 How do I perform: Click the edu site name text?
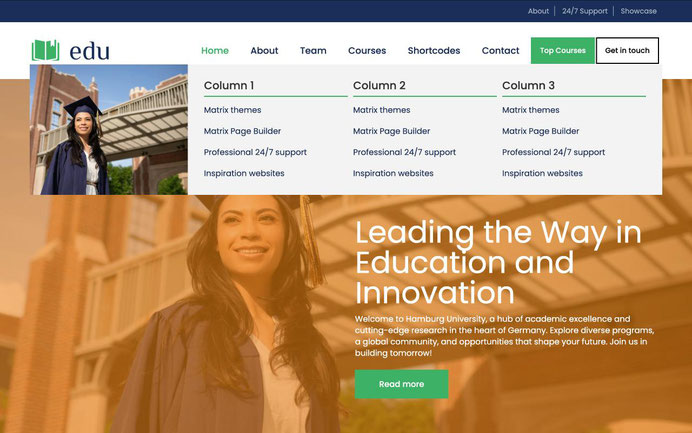click(90, 51)
